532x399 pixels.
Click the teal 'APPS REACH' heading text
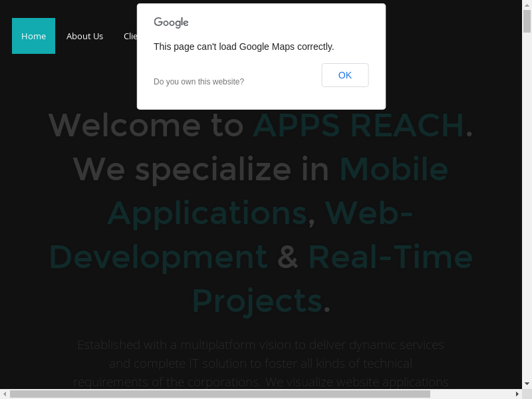358,125
